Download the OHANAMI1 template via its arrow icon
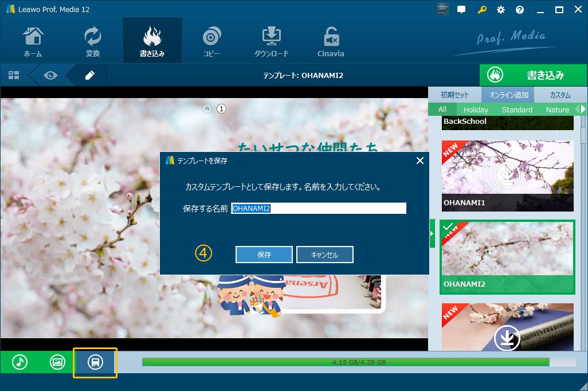Viewport: 588px width, 391px height. (507, 175)
